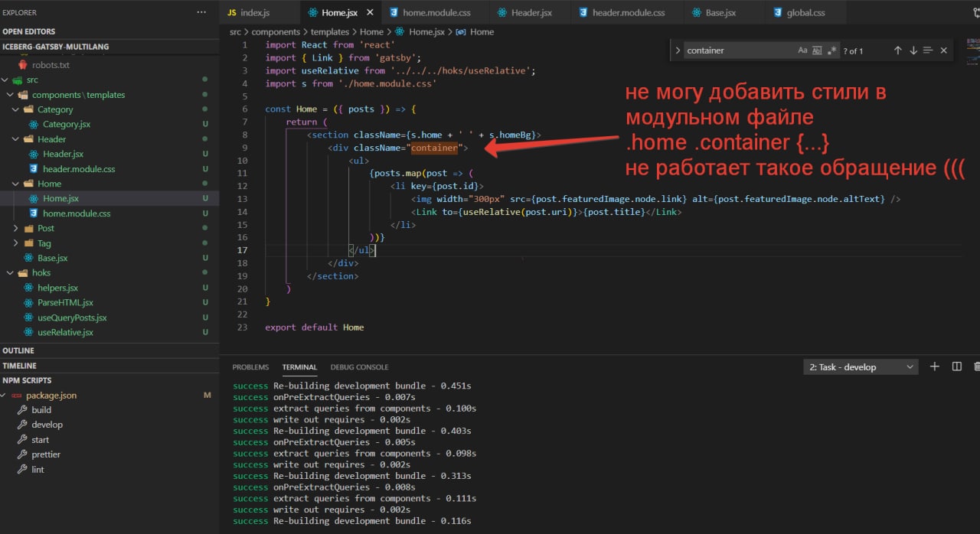This screenshot has height=534, width=980.
Task: Switch to home.module.css tab
Action: 436,13
